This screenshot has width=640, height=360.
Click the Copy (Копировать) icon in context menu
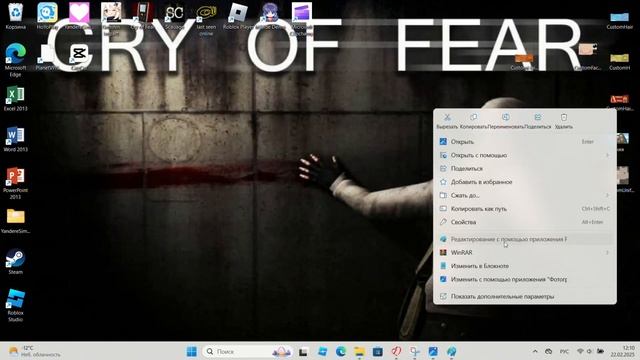point(473,118)
